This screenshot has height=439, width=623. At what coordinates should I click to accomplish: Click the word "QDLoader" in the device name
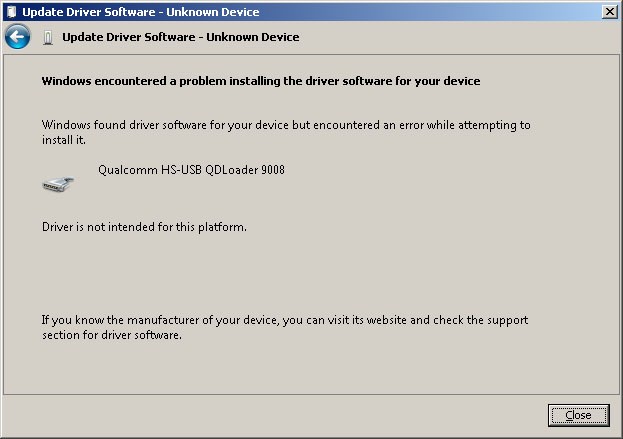[x=231, y=170]
